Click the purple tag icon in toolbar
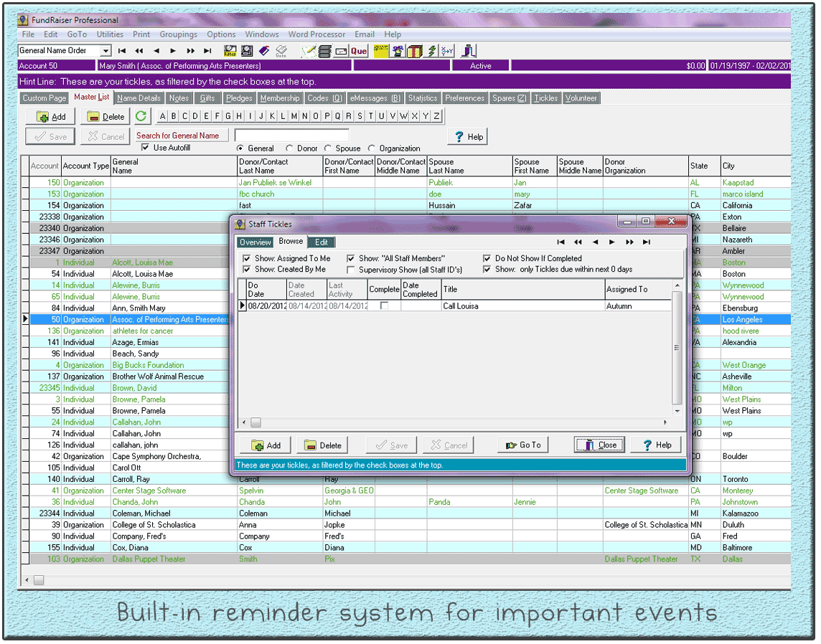This screenshot has height=644, width=821. pyautogui.click(x=264, y=51)
